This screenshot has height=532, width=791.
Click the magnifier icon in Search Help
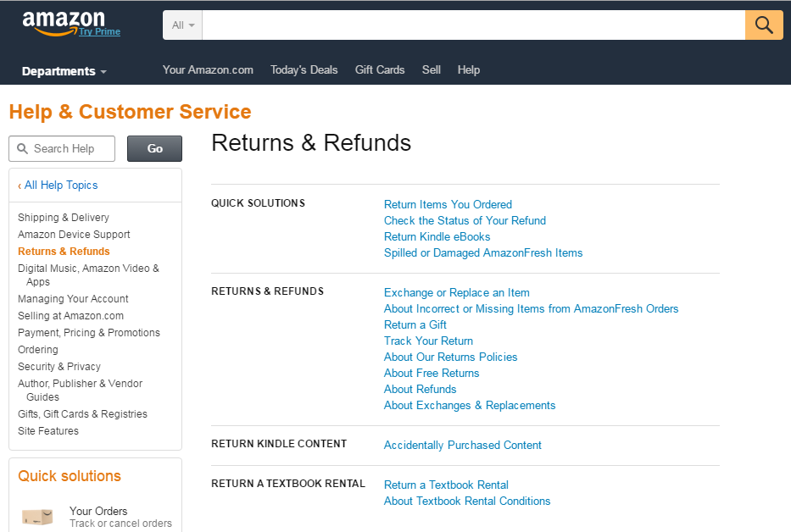pyautogui.click(x=22, y=149)
